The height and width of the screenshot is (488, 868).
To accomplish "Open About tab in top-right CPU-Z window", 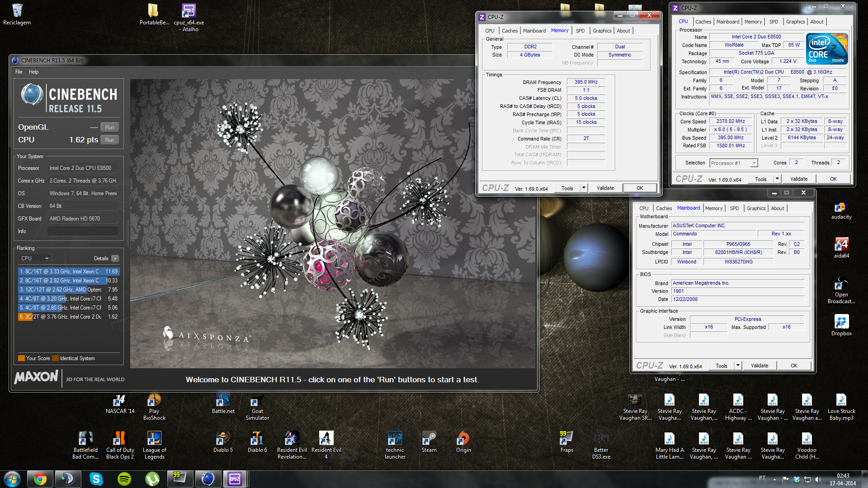I will pyautogui.click(x=817, y=22).
